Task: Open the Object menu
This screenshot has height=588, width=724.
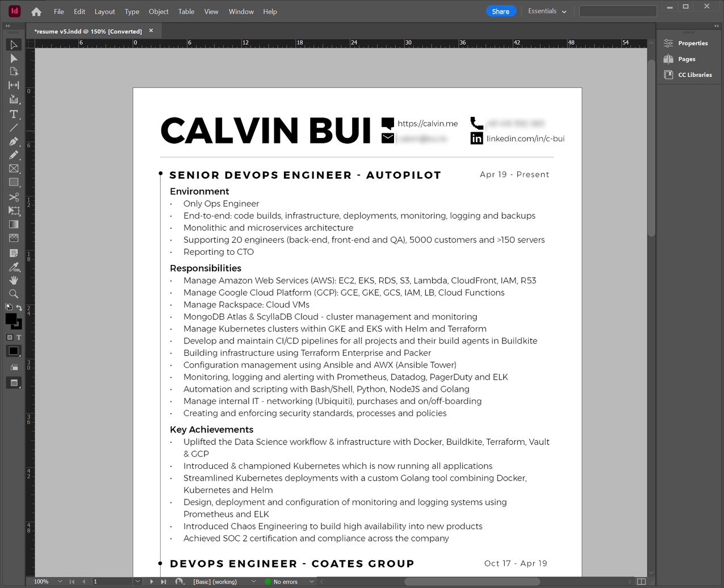Action: tap(158, 11)
